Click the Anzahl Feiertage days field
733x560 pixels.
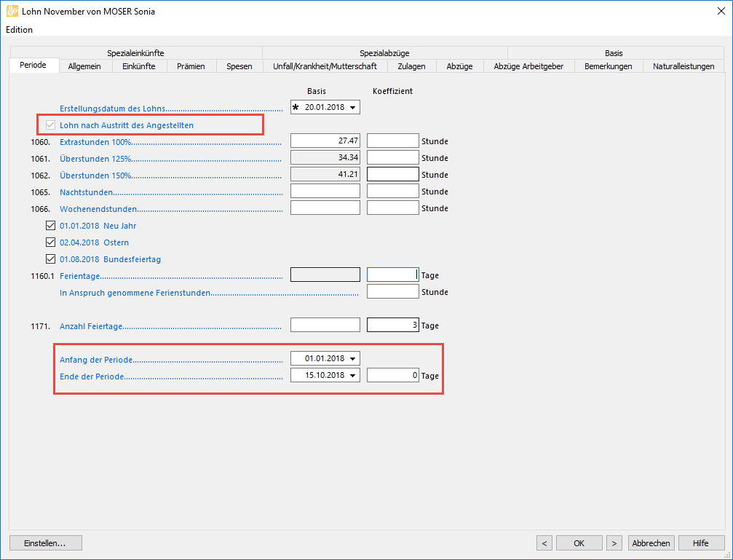[x=392, y=325]
